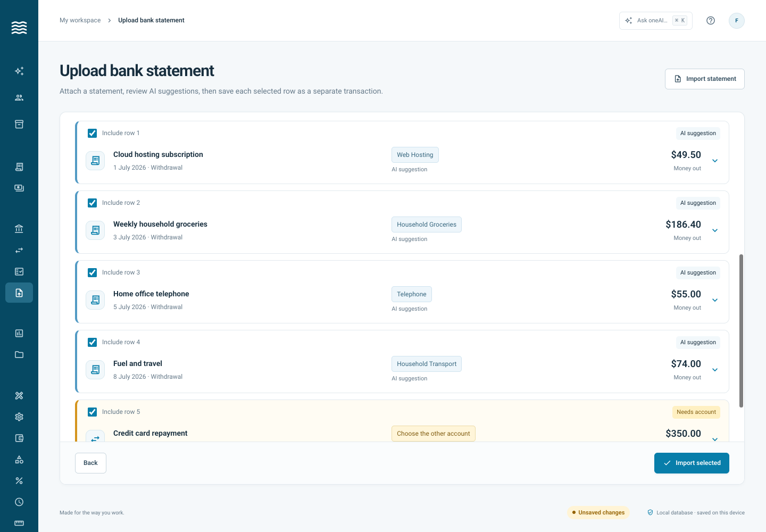Open the design tools sidebar icon

pyautogui.click(x=19, y=396)
